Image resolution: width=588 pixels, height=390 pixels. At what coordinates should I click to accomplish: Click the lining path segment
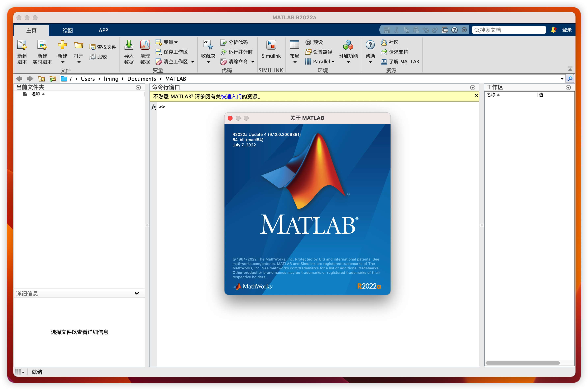pyautogui.click(x=111, y=79)
